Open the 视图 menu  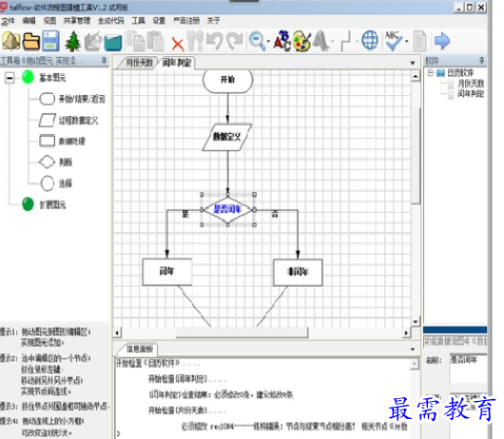coord(49,21)
